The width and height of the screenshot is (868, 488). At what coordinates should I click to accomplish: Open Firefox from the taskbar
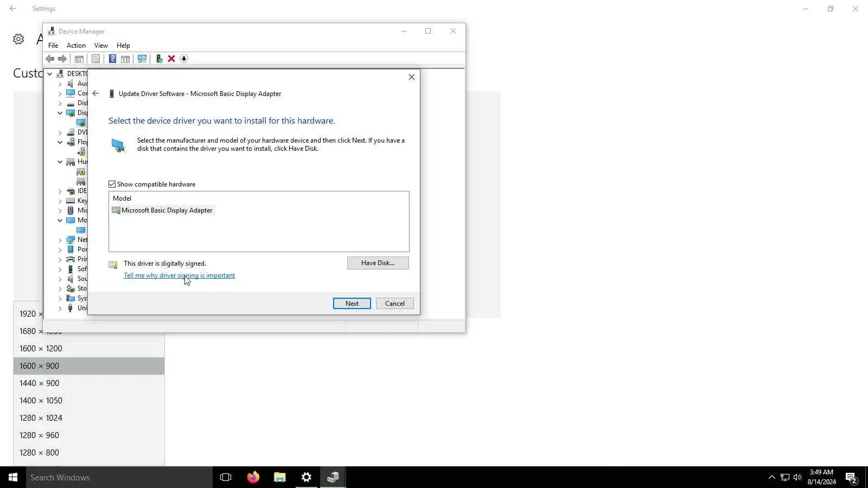(x=253, y=477)
